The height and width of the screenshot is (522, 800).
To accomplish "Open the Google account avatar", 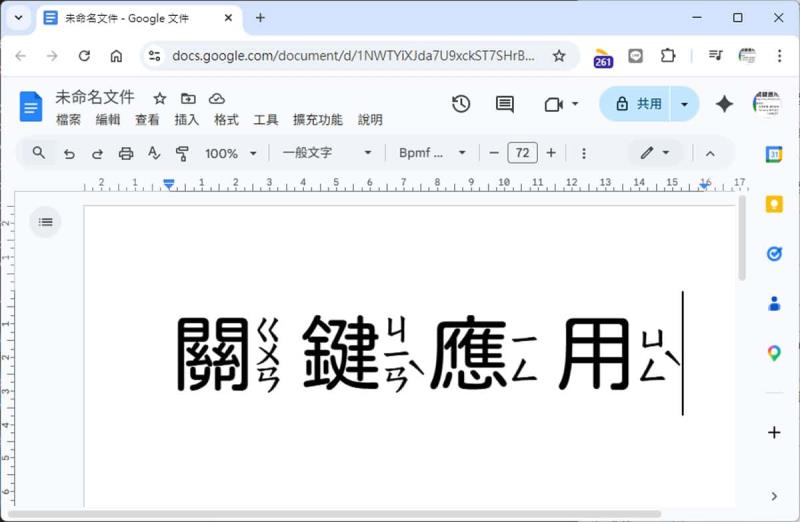I will tap(766, 104).
